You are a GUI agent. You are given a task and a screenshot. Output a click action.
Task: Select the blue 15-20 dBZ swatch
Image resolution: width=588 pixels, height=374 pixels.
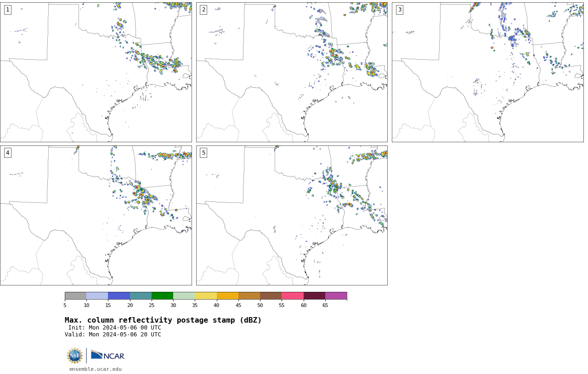point(119,296)
